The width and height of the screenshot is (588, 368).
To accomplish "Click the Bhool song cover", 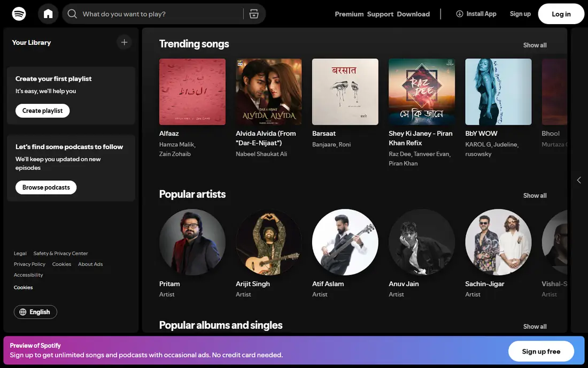I will (555, 91).
